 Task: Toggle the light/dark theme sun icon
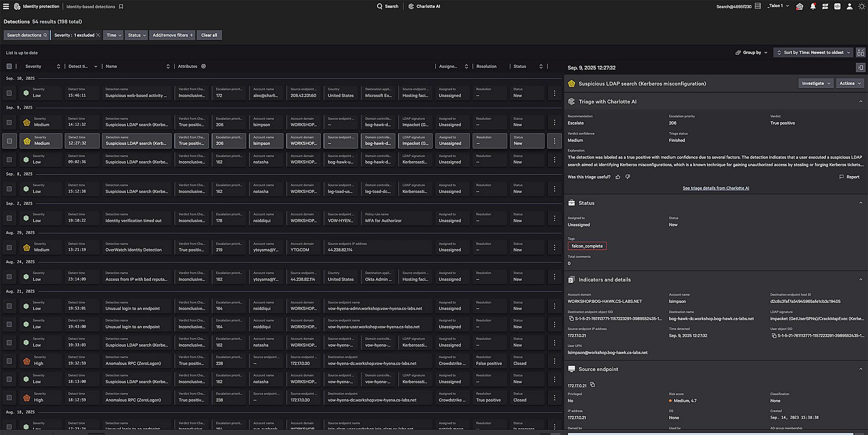[861, 6]
